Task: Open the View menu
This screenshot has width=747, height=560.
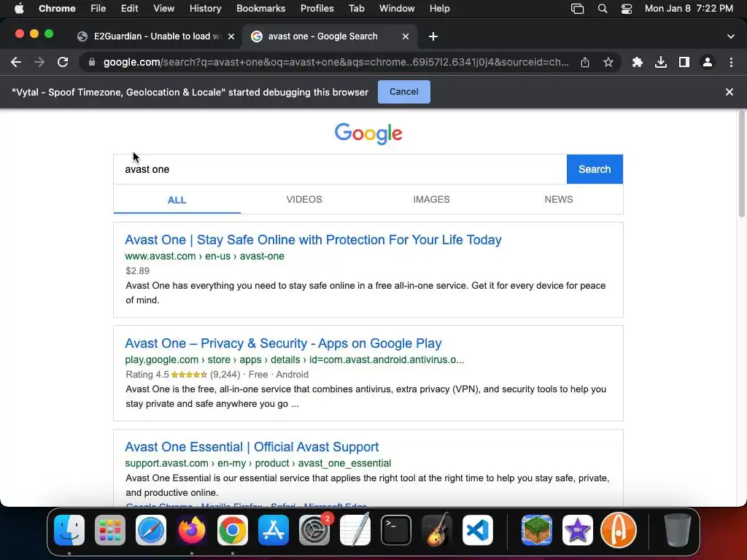Action: point(163,9)
